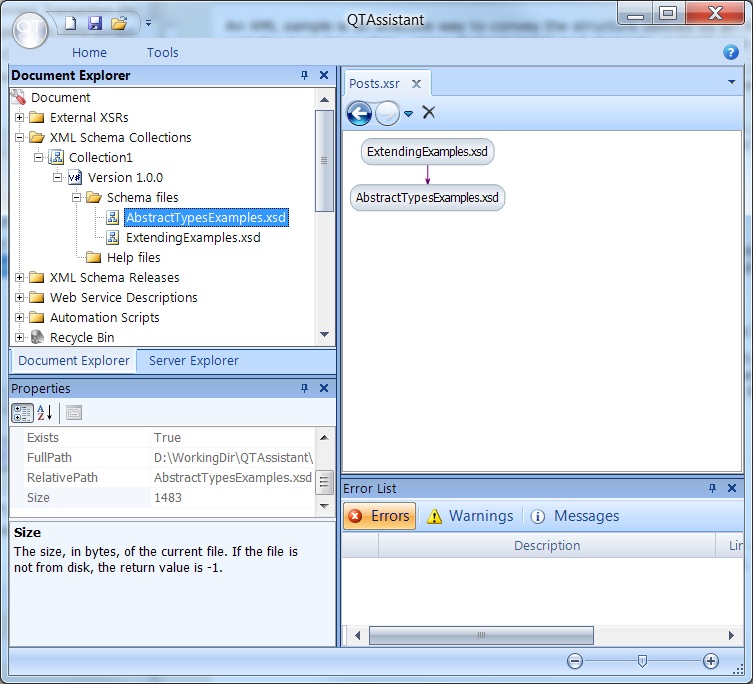The height and width of the screenshot is (684, 753).
Task: Click the AbstractTypesExamples.xsd diagram node
Action: click(427, 197)
